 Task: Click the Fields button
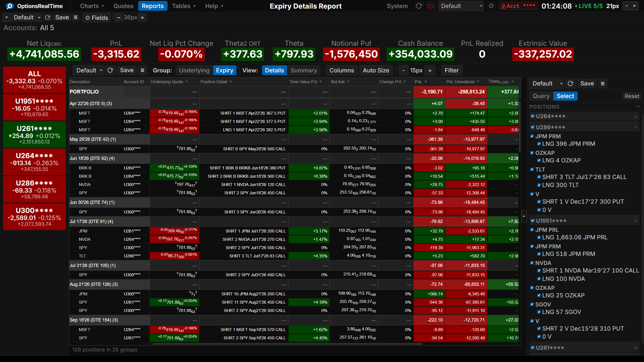coord(97,18)
